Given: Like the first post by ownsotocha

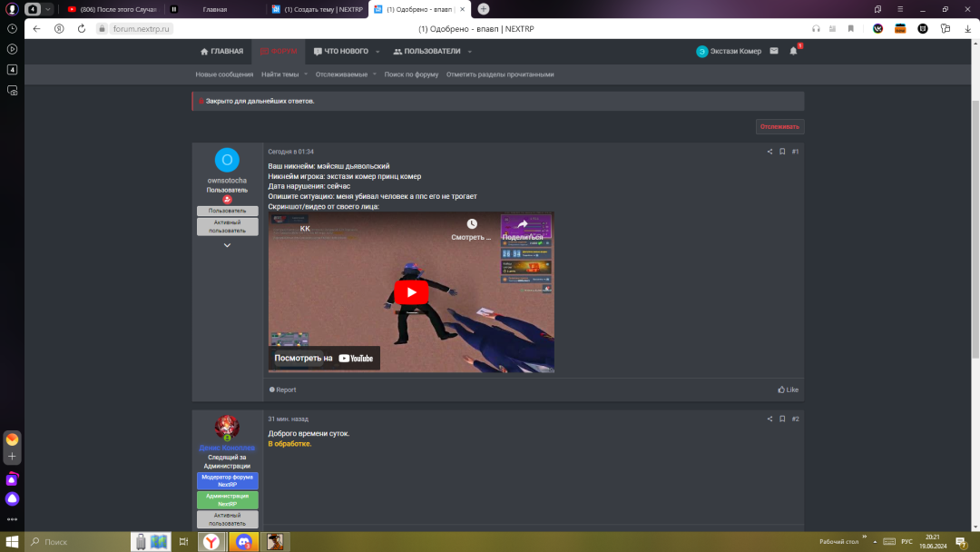Looking at the screenshot, I should tap(788, 389).
